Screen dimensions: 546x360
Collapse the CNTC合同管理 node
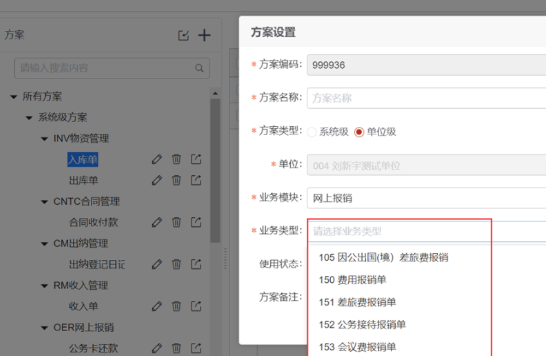tap(44, 202)
